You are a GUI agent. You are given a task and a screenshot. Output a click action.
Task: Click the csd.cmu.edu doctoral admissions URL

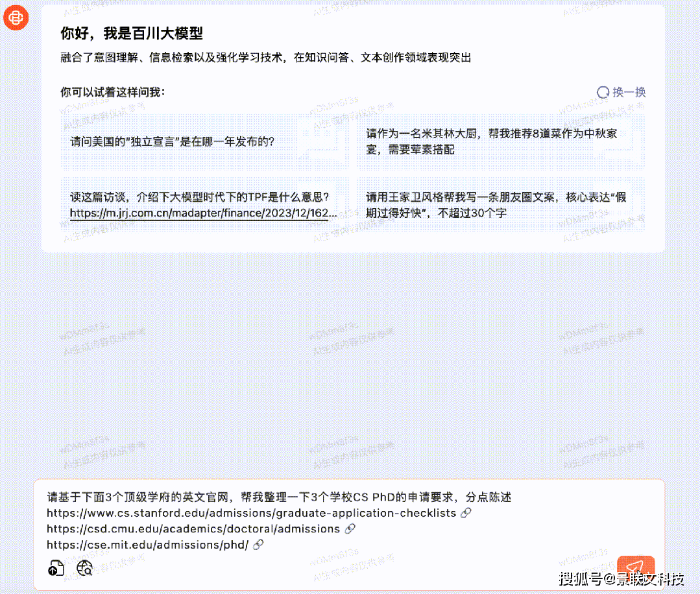click(193, 529)
